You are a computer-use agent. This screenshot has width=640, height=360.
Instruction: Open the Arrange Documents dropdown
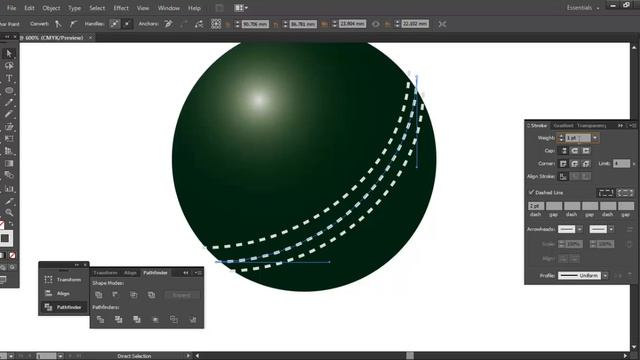[x=241, y=8]
